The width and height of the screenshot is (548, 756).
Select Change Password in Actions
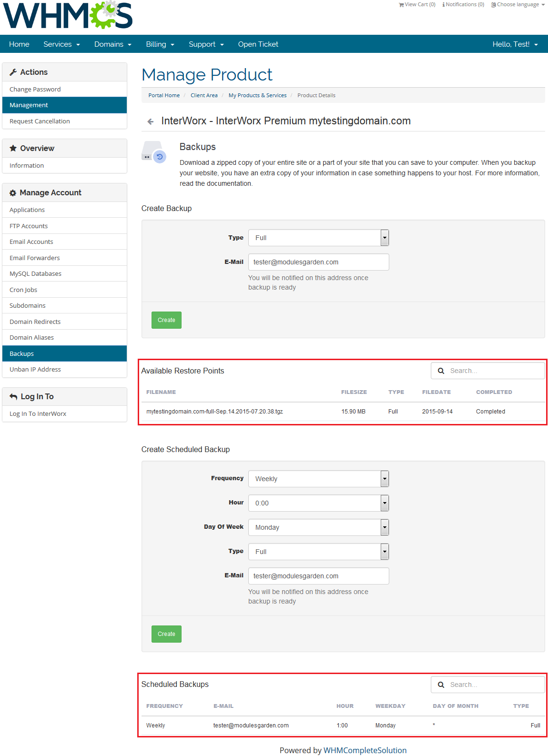65,89
